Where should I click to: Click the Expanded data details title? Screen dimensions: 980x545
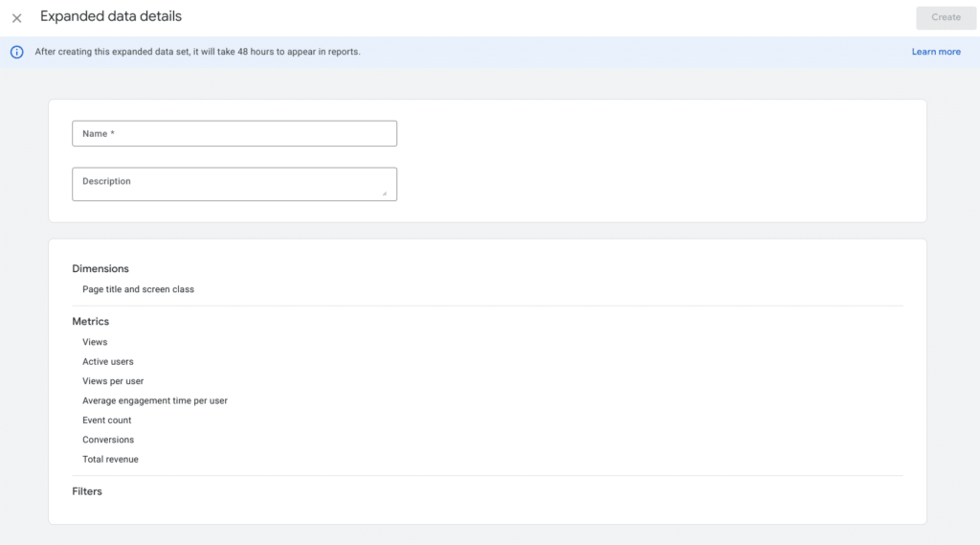coord(111,16)
